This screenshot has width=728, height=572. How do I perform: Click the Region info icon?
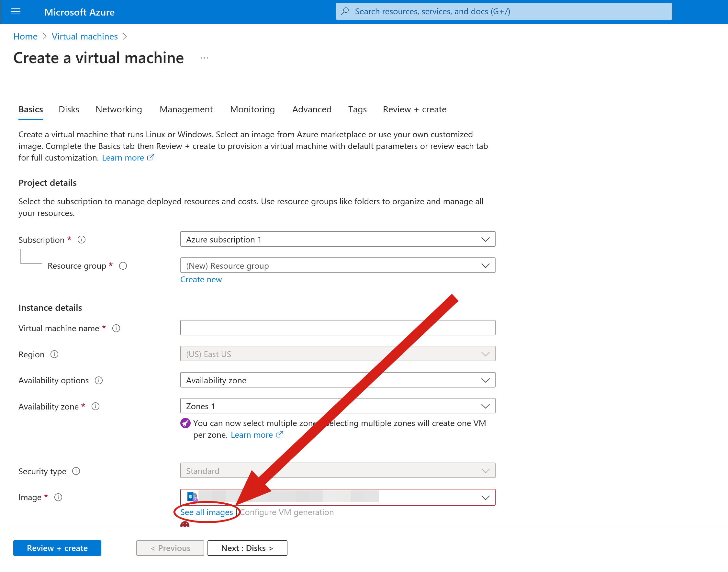tap(54, 354)
